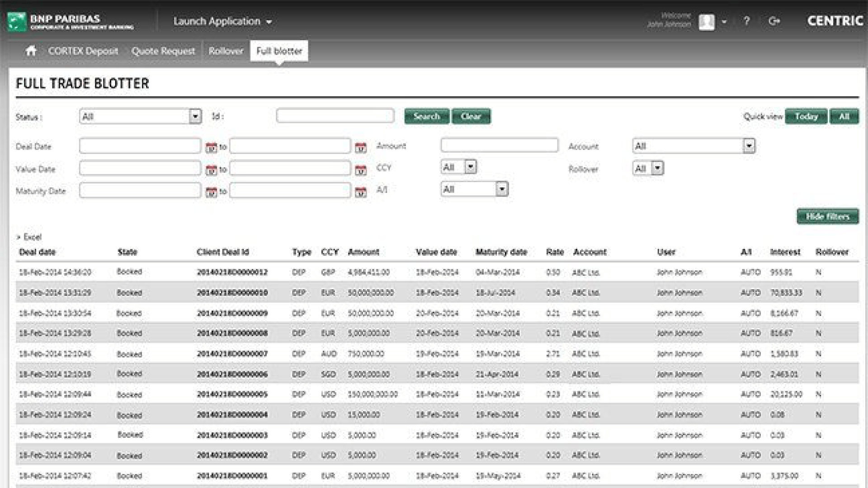Click the logout icon in header
Screen dimensions: 868x488
click(x=774, y=21)
